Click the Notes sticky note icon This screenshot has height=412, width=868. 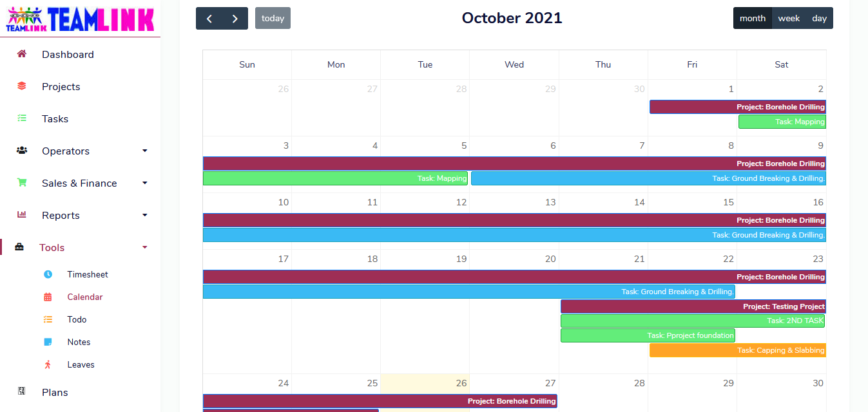click(x=48, y=342)
